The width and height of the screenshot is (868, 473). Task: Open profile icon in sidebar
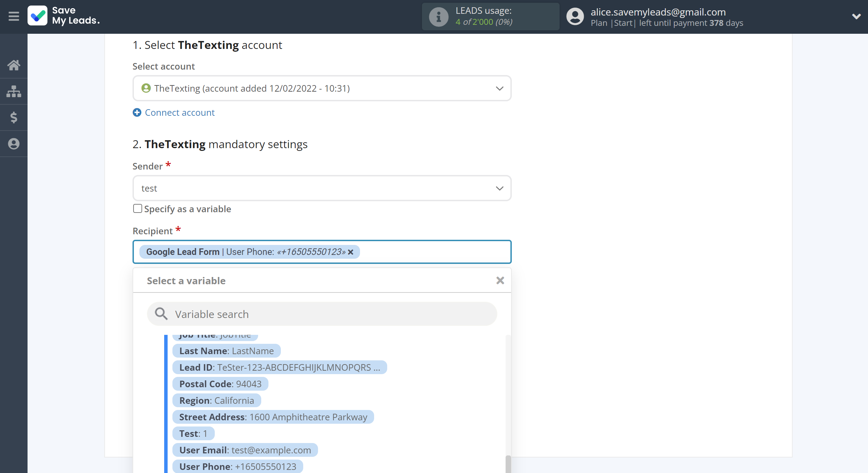(14, 144)
